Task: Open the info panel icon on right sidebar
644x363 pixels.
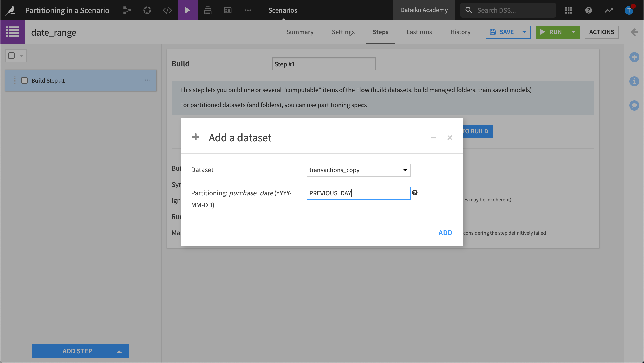Action: tap(634, 81)
